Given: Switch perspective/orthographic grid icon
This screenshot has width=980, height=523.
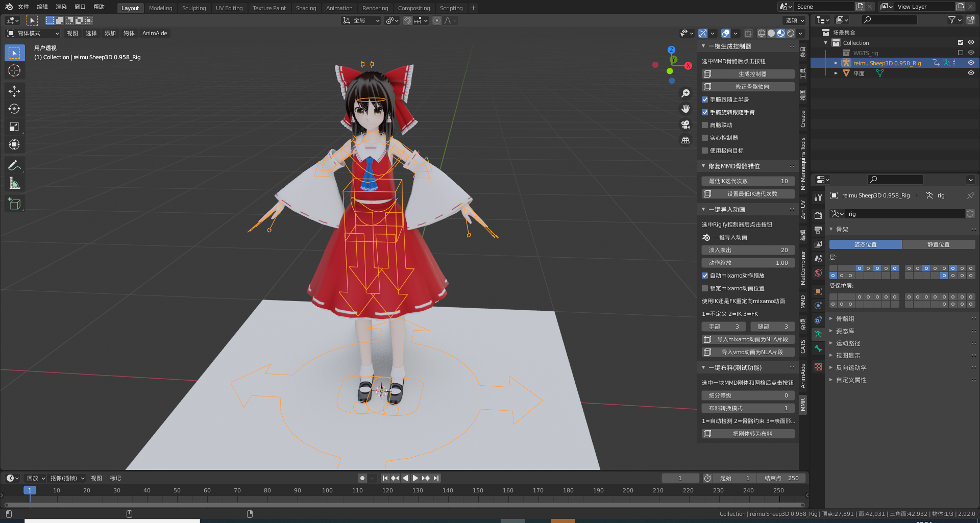Looking at the screenshot, I should 685,140.
